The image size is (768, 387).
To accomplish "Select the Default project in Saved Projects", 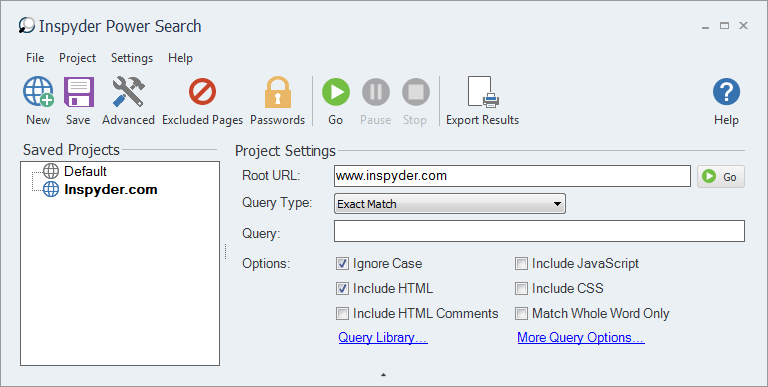I will 85,171.
